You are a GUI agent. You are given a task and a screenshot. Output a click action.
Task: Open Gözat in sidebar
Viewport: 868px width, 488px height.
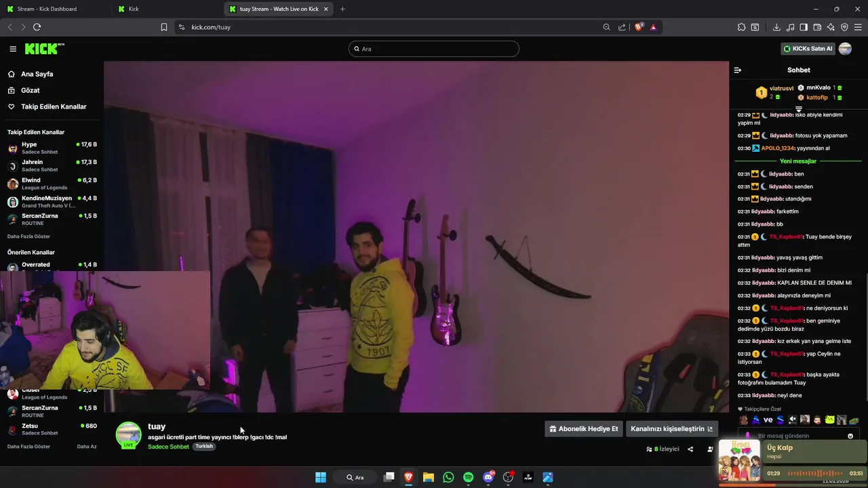[30, 90]
